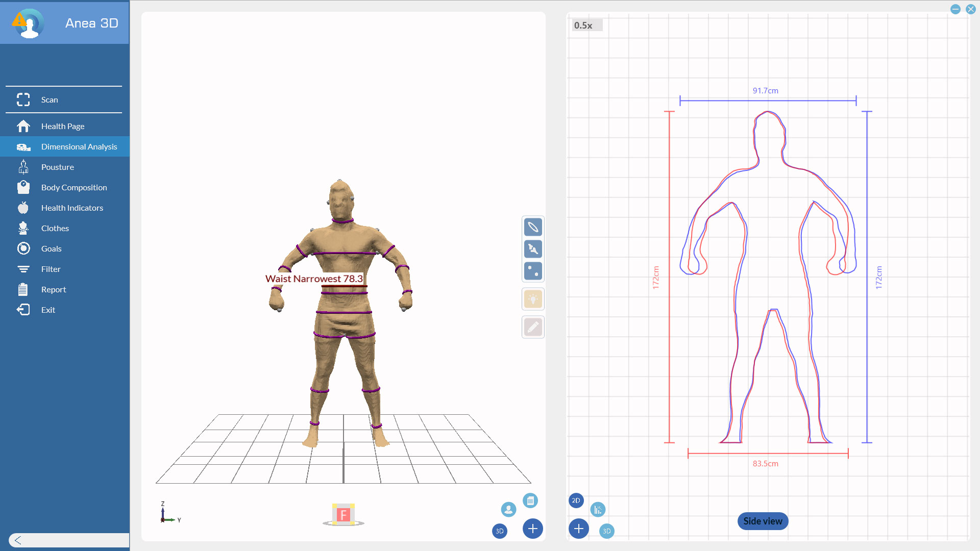
Task: Switch to the Body Composition page
Action: point(74,187)
